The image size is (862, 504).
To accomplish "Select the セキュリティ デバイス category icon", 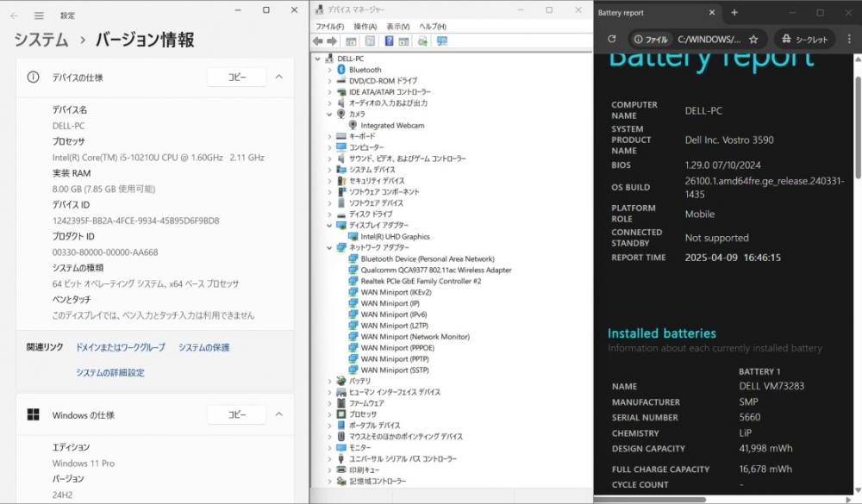I will pos(340,180).
